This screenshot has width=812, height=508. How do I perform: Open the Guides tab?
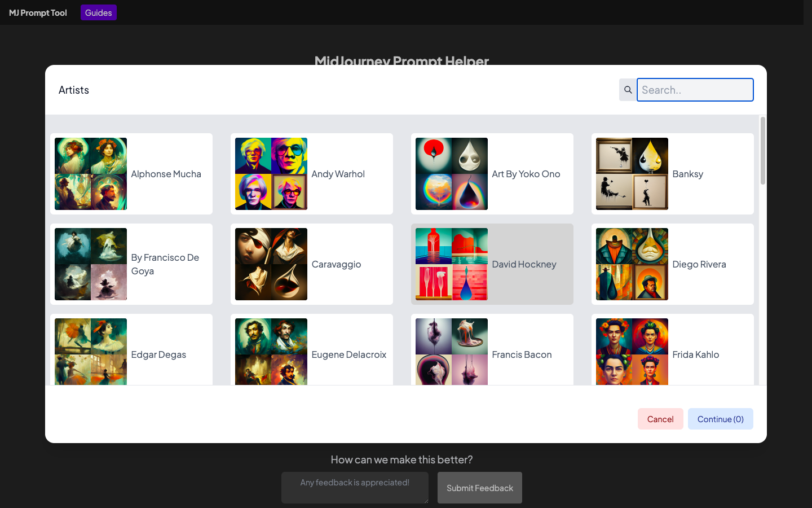click(99, 12)
